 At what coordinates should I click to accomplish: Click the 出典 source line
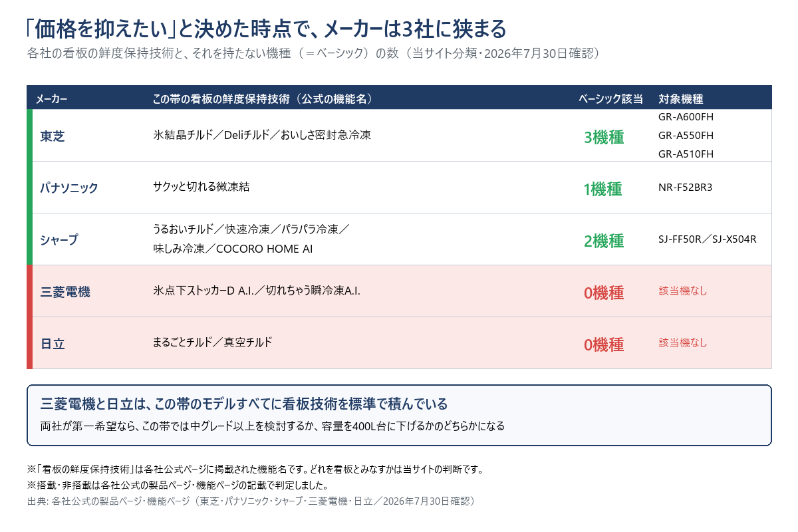click(251, 501)
